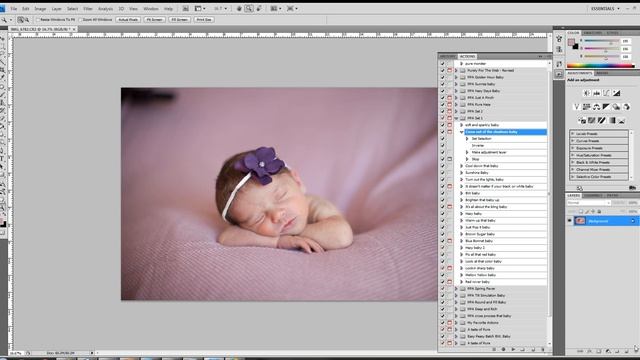Toggle dialog for Blue Bonnet baby action
This screenshot has height=360, width=640.
[x=449, y=241]
